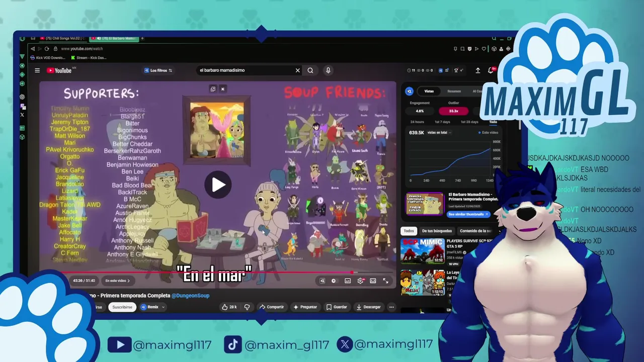Toggle subtitles with the captions icon
The height and width of the screenshot is (362, 644).
coord(348,281)
